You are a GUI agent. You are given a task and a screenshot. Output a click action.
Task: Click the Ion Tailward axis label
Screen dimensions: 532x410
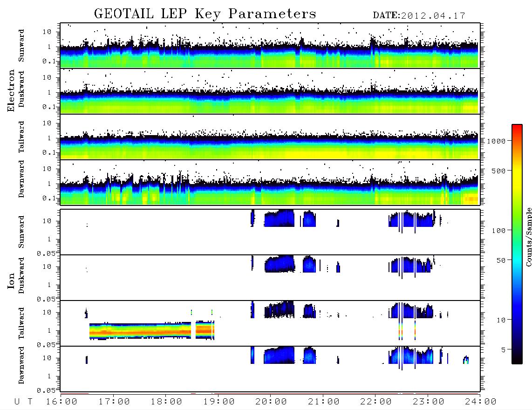click(21, 323)
